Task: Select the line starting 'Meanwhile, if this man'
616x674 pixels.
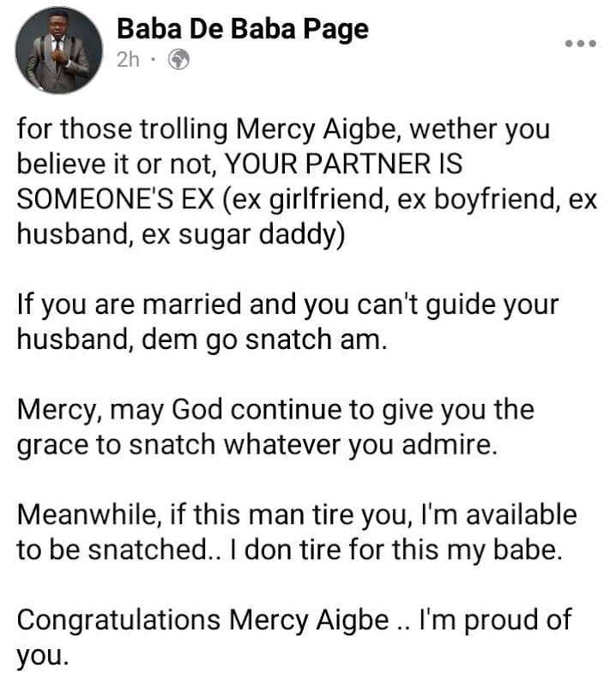Action: click(x=297, y=515)
